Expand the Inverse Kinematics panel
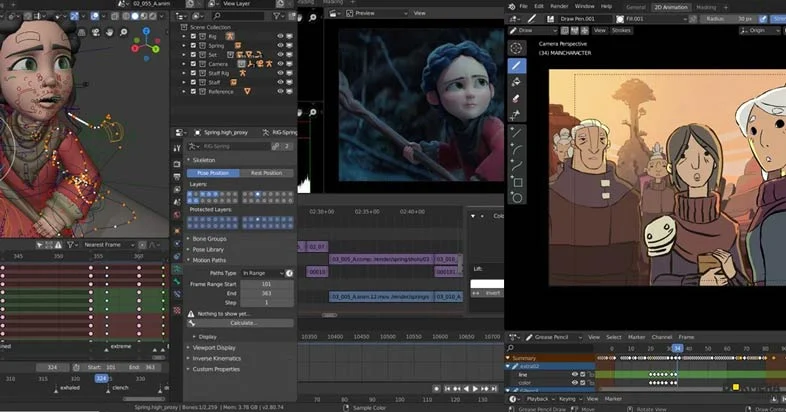This screenshot has width=786, height=412. click(x=216, y=358)
